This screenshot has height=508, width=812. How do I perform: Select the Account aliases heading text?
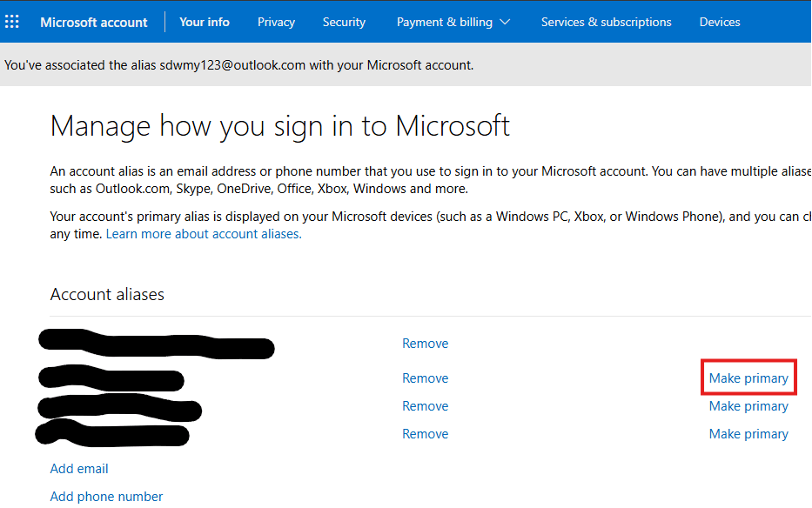[x=107, y=294]
